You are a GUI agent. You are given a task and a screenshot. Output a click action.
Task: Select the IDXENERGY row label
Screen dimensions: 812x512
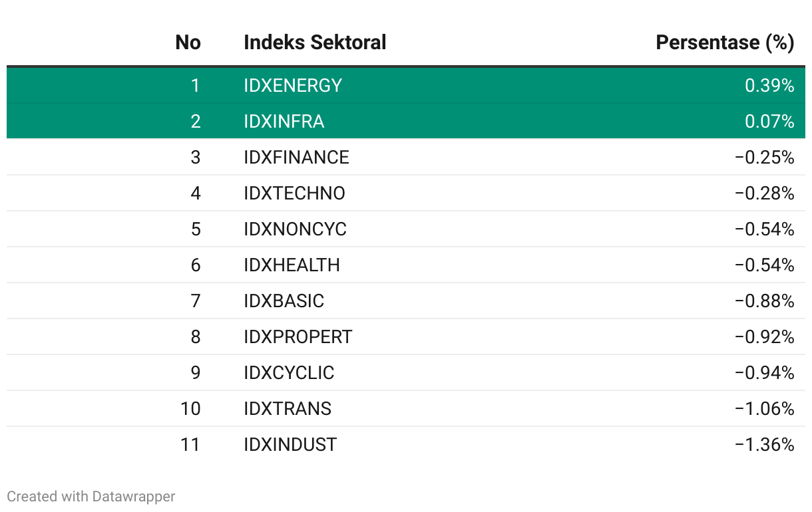(x=293, y=86)
